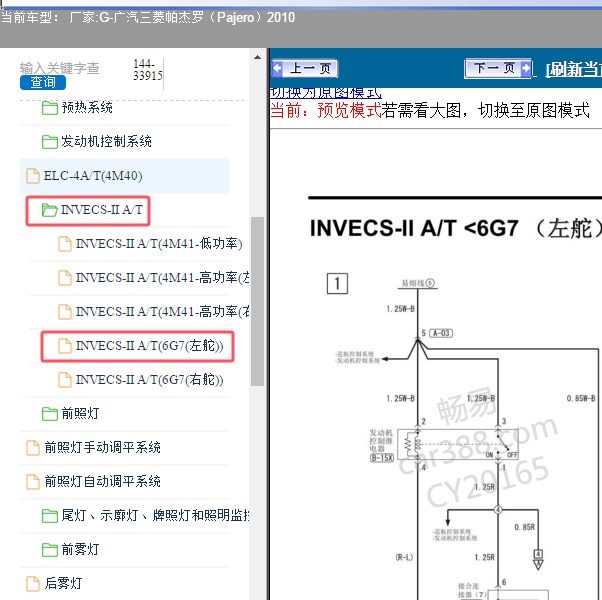
Task: Open first INVECS-II A/T(4M41-高功率 entry
Action: pyautogui.click(x=163, y=278)
